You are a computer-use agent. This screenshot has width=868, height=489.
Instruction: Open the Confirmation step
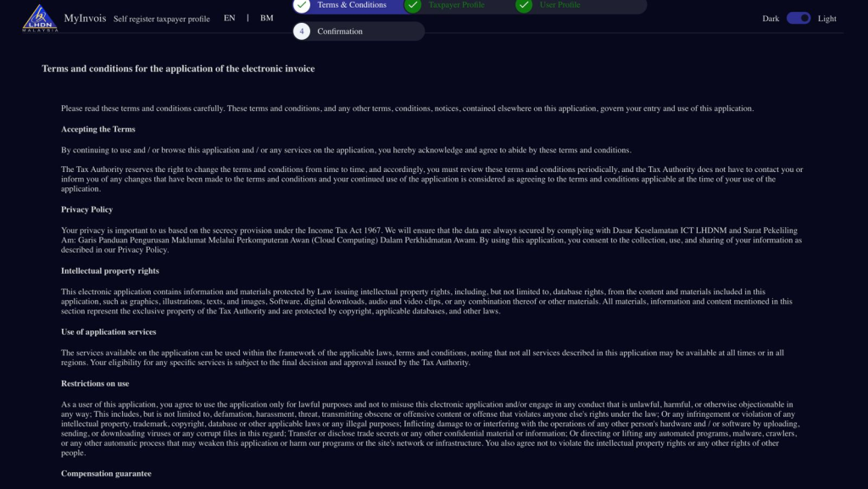coord(340,31)
